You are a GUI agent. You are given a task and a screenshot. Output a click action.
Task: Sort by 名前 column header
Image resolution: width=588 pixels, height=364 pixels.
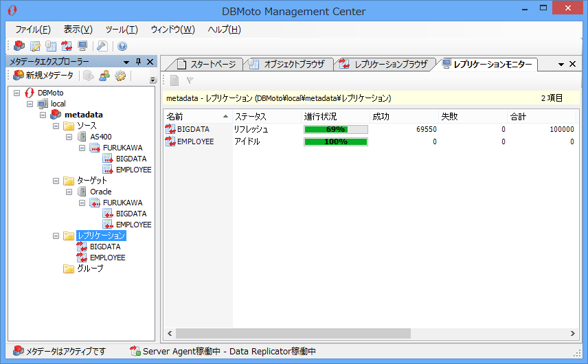tap(198, 117)
